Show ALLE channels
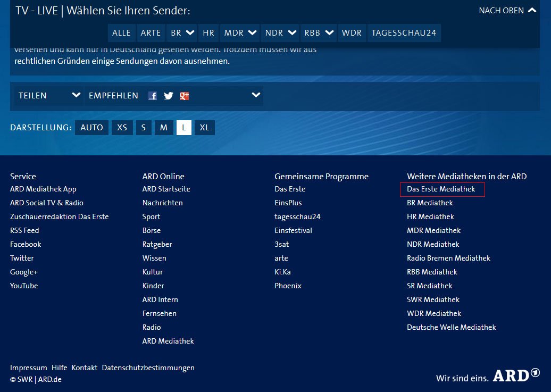The image size is (551, 392). [122, 32]
